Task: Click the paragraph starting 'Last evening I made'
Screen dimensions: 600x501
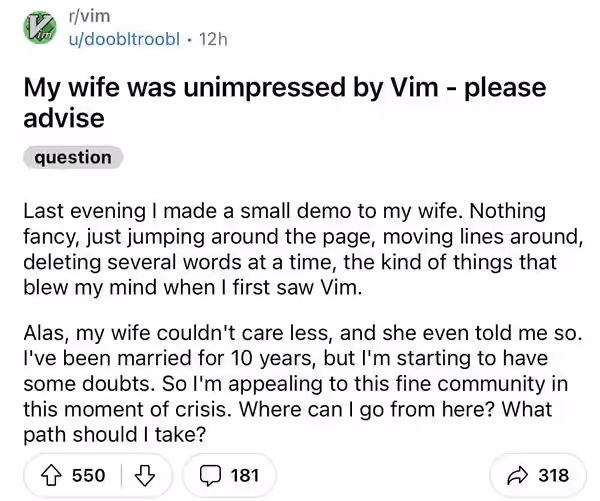Action: (x=303, y=249)
